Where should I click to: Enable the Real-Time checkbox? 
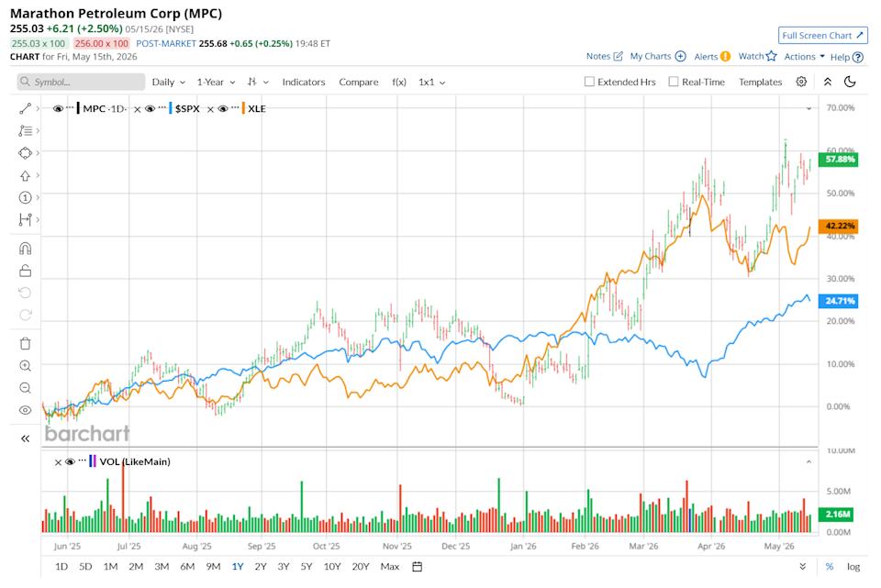pyautogui.click(x=673, y=82)
